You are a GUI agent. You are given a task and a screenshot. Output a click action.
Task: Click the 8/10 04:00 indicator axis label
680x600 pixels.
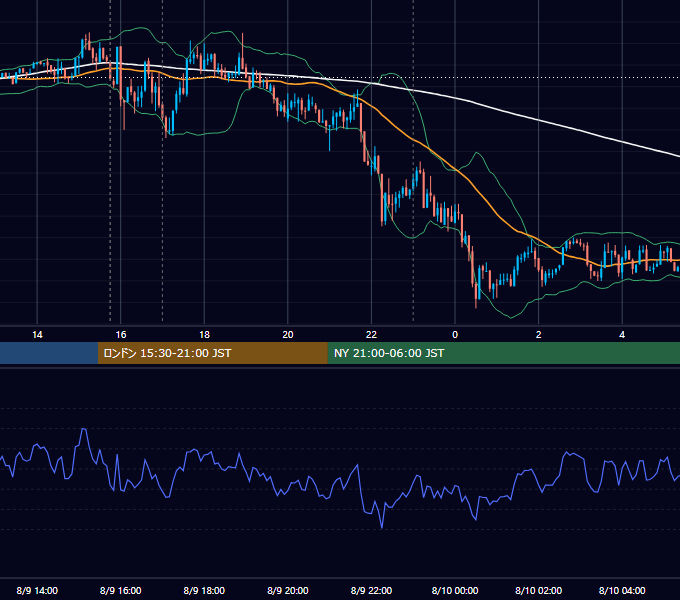click(622, 590)
